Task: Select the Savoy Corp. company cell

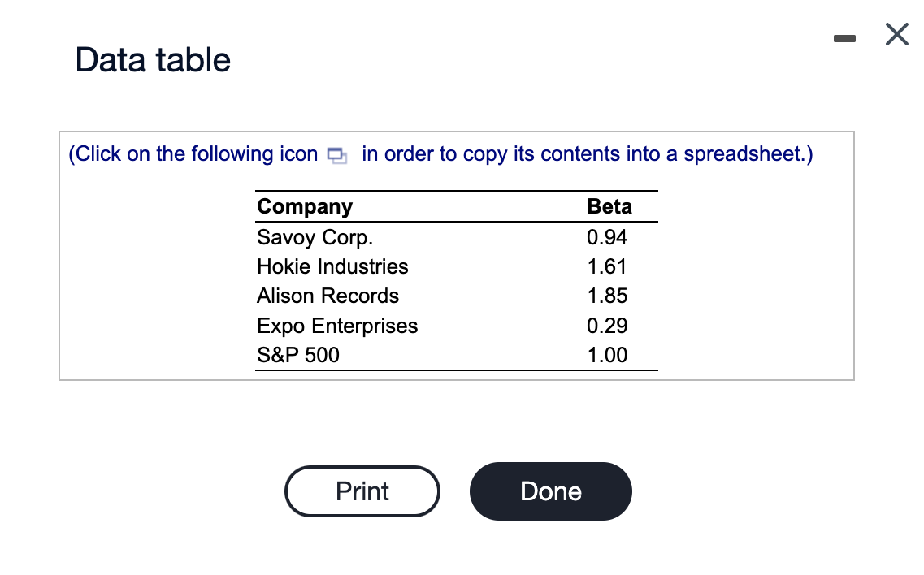Action: [315, 237]
